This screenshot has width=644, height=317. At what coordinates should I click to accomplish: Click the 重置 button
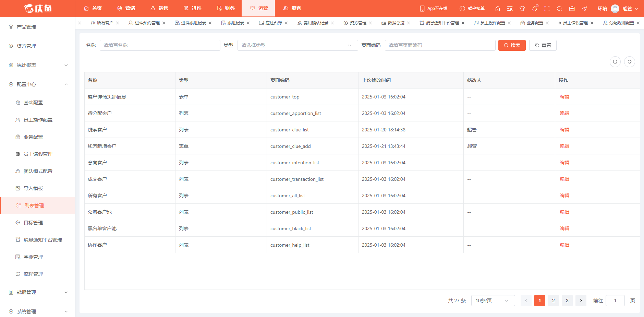click(x=543, y=45)
